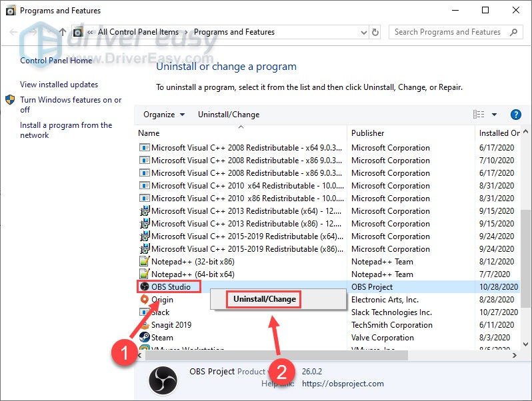Image resolution: width=532 pixels, height=401 pixels.
Task: Open Install a program from the network
Action: click(66, 130)
